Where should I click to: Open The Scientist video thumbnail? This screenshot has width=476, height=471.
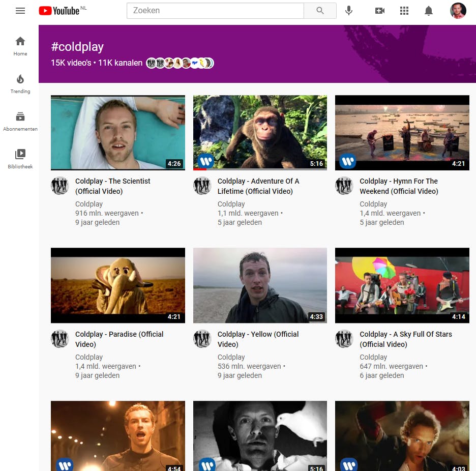tap(118, 133)
